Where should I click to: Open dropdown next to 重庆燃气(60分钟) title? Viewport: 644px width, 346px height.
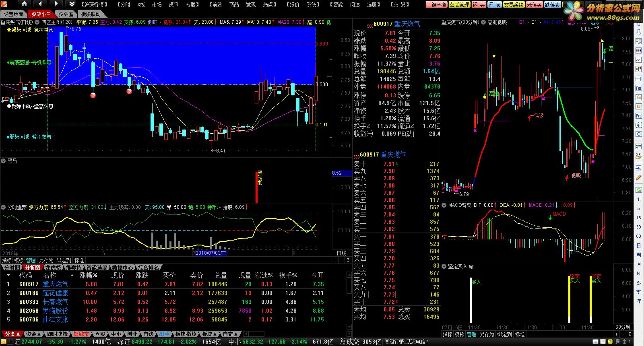(x=483, y=22)
